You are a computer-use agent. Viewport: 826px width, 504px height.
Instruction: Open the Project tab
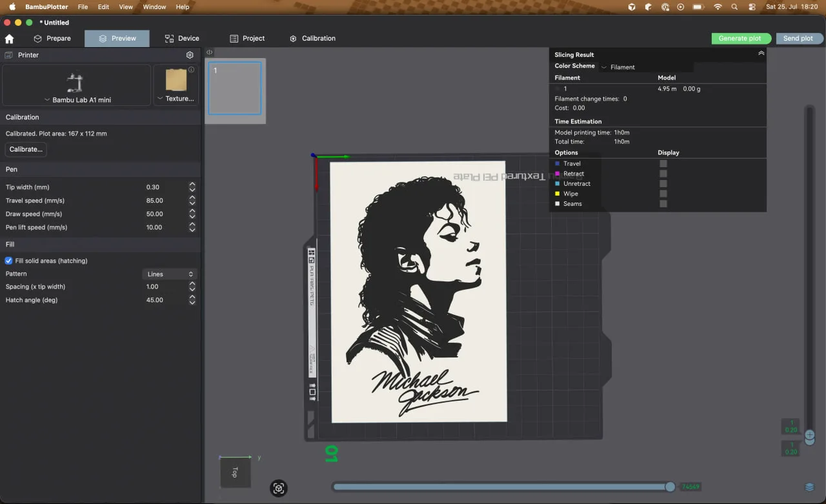[x=247, y=39]
